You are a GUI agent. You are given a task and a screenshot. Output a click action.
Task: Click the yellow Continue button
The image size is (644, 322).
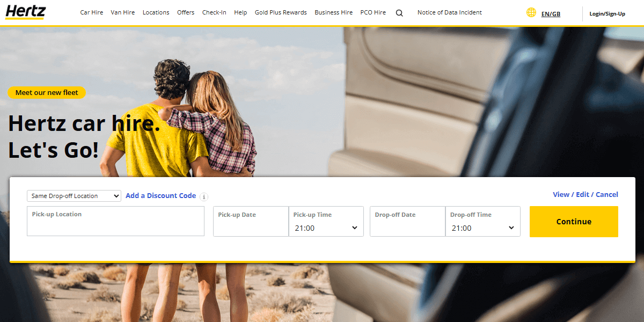click(x=574, y=222)
